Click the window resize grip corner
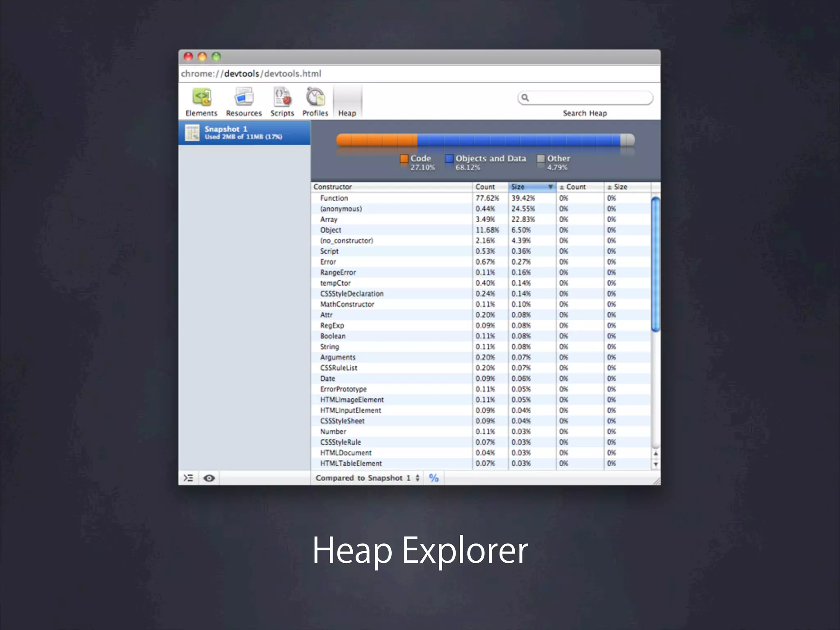840x630 pixels. click(657, 481)
